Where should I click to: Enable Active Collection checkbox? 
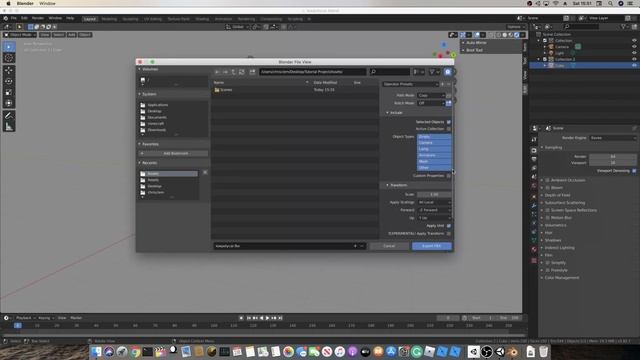[x=449, y=129]
